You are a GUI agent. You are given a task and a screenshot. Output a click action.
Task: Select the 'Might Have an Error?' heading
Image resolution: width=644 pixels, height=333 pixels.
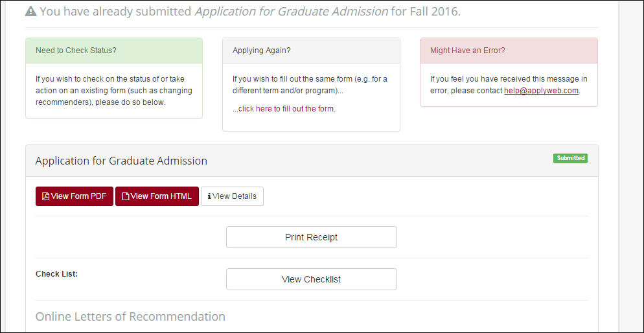tap(467, 51)
